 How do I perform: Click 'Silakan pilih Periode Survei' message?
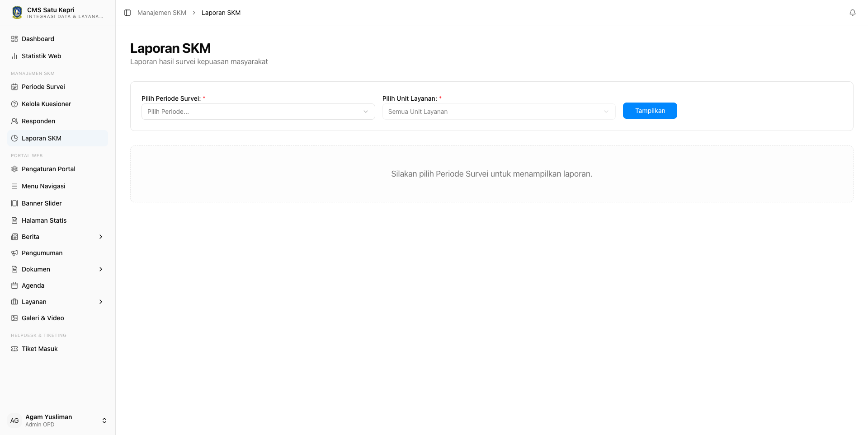492,174
